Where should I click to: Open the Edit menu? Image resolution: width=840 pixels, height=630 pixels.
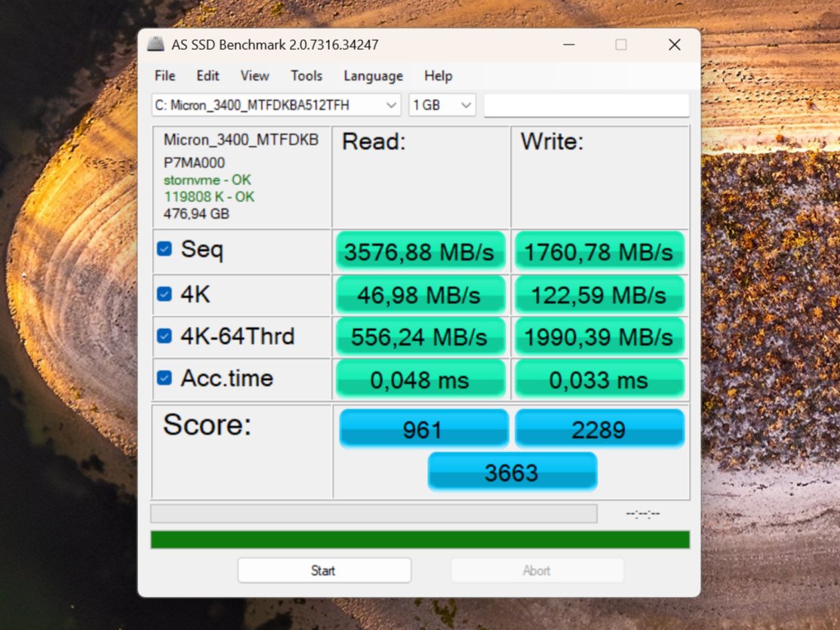pyautogui.click(x=208, y=75)
